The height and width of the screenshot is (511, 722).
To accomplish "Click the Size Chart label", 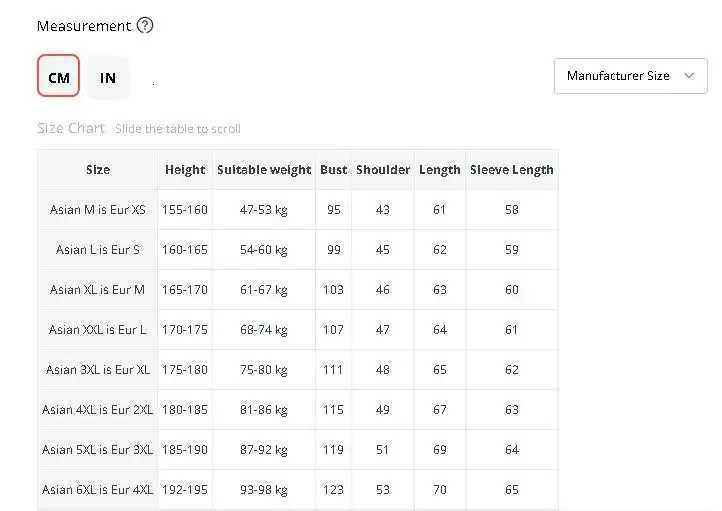I will click(x=71, y=128).
